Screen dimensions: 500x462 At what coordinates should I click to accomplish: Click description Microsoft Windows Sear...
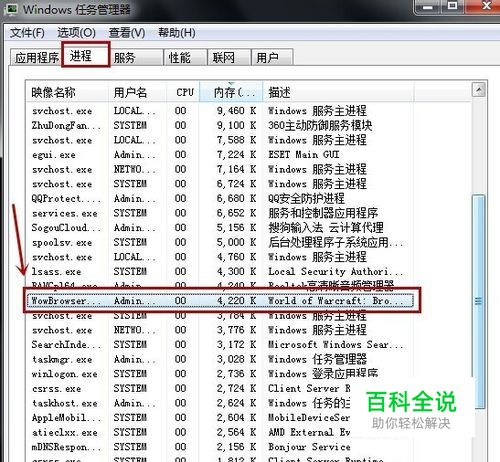pos(335,345)
